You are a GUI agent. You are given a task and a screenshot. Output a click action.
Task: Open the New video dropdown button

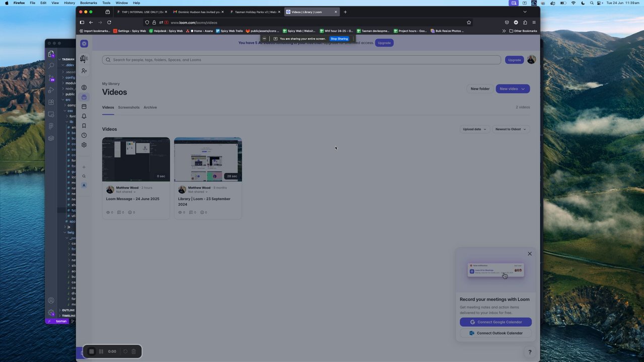[513, 88]
